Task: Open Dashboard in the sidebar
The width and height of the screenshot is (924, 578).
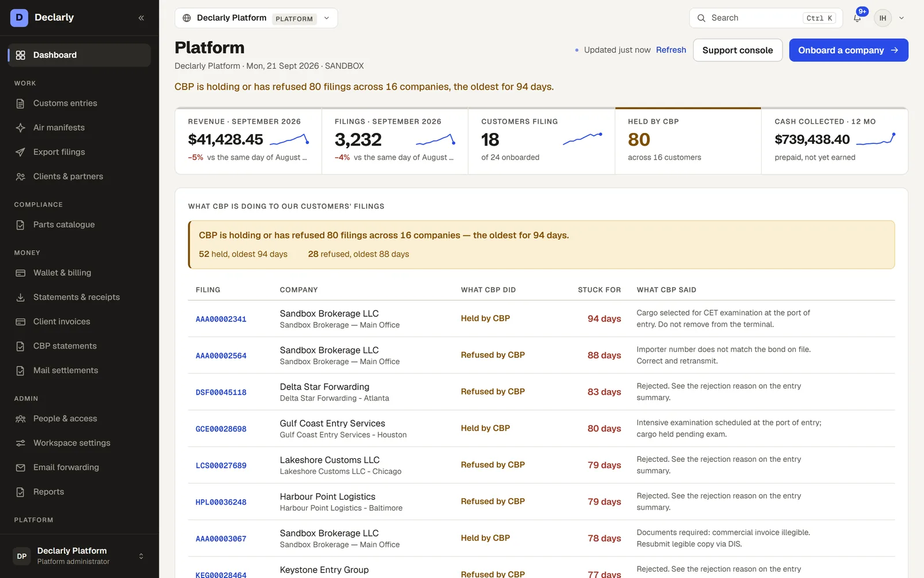Action: point(79,55)
